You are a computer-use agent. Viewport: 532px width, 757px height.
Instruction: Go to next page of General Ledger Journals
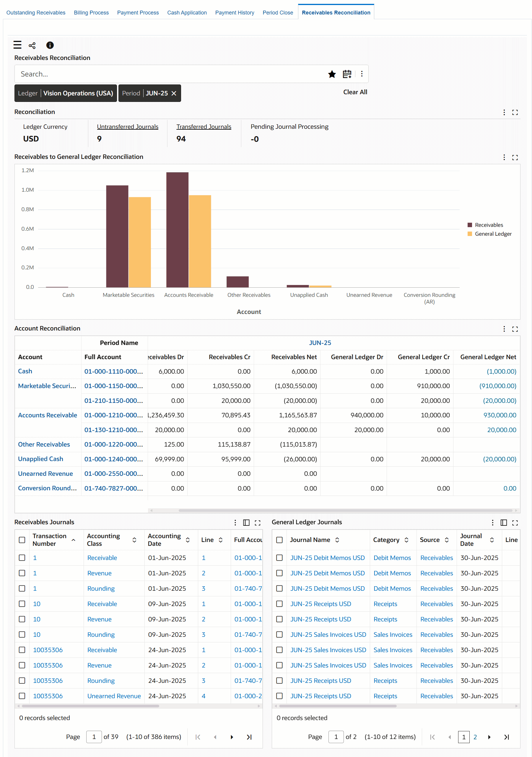(489, 737)
